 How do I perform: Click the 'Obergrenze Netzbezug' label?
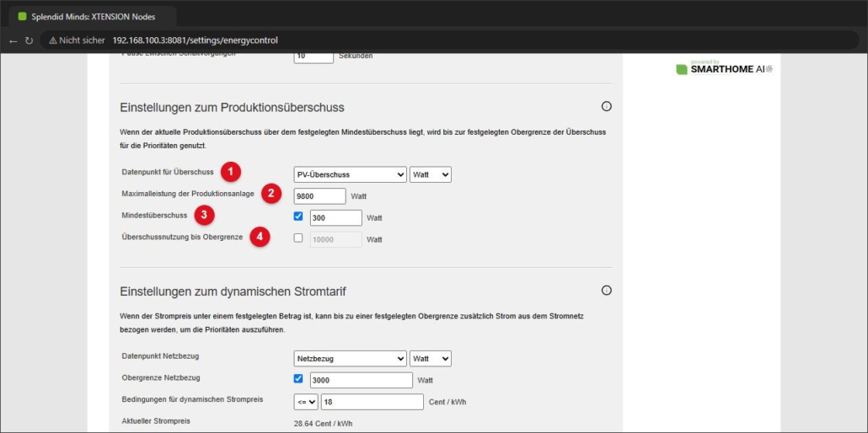[x=161, y=378]
